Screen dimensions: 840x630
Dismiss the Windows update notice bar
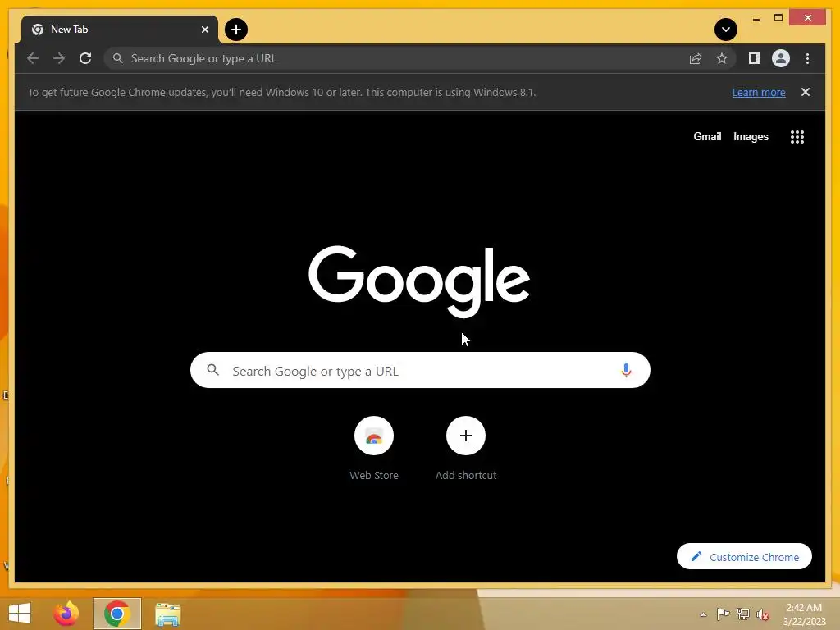806,92
